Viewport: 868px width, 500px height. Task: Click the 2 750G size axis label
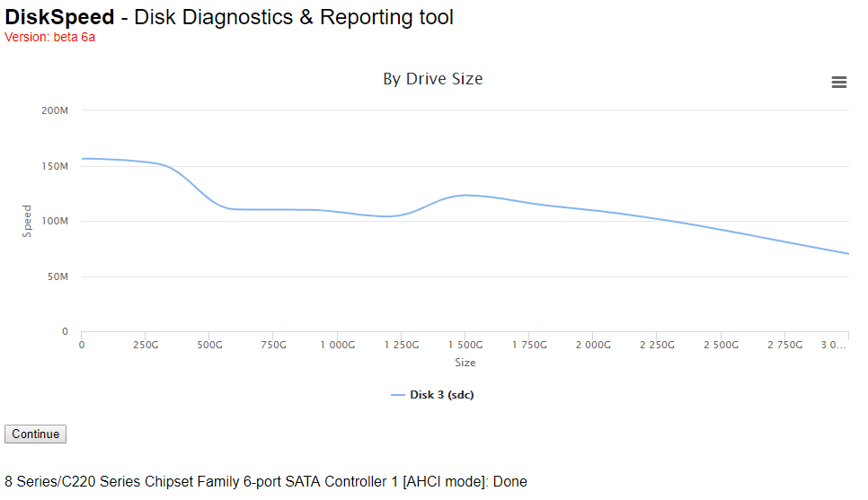point(785,345)
